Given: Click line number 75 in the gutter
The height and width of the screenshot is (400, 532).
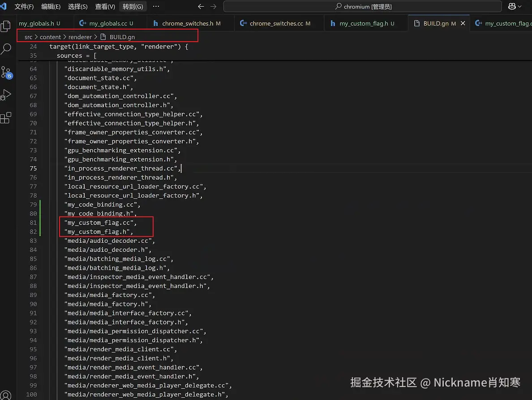Looking at the screenshot, I should click(33, 168).
